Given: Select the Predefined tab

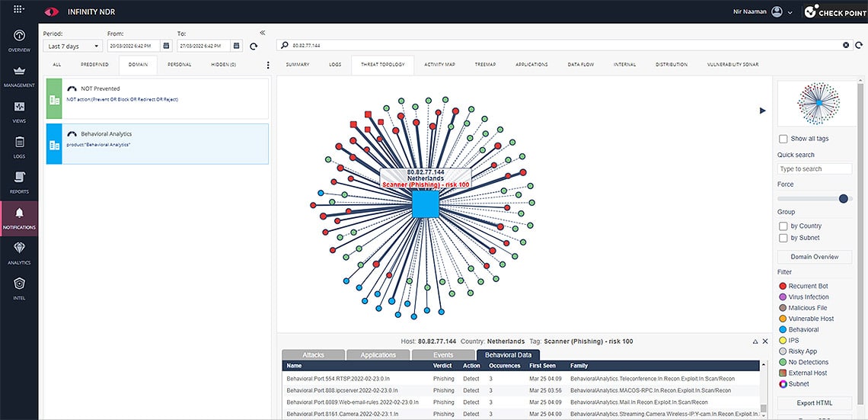Looking at the screenshot, I should (x=94, y=65).
